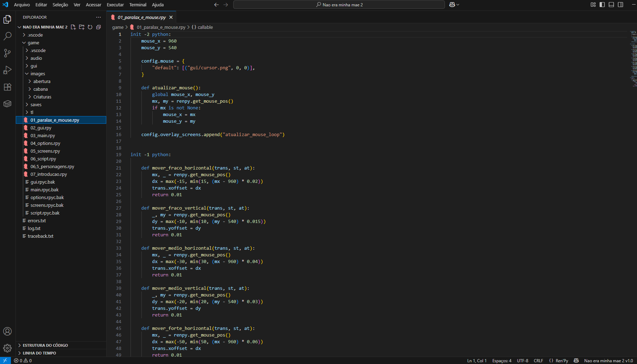This screenshot has width=637, height=364.
Task: Open the Arquivo menu
Action: tap(22, 5)
